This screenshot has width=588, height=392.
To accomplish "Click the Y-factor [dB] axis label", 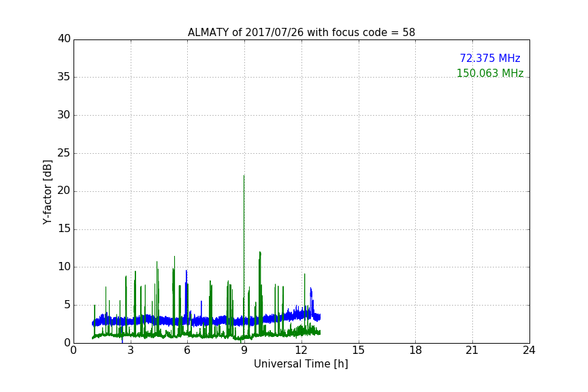I will click(x=48, y=192).
